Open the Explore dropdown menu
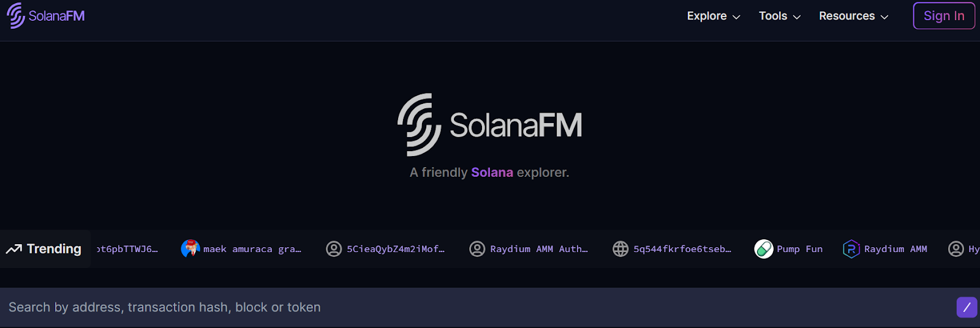 pos(714,16)
